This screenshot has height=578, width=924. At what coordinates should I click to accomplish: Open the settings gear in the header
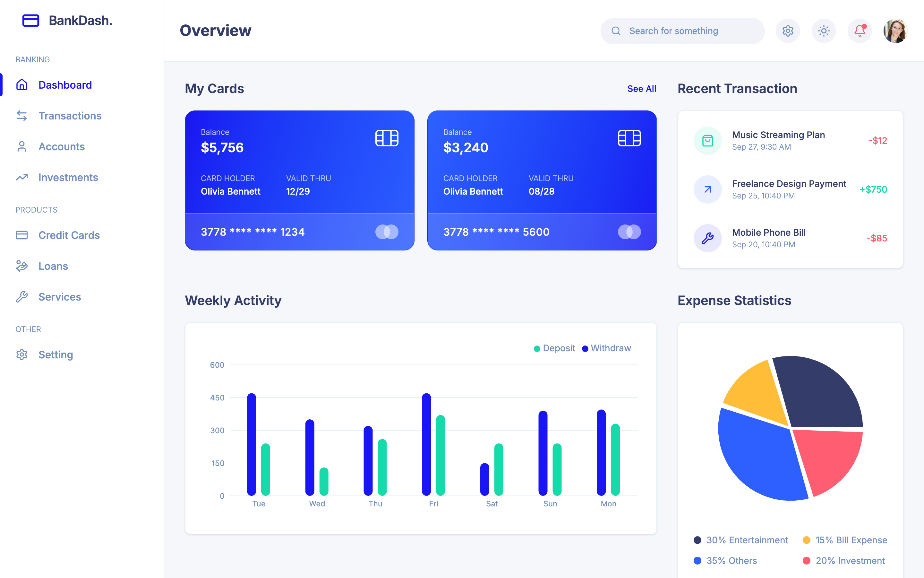pyautogui.click(x=788, y=31)
